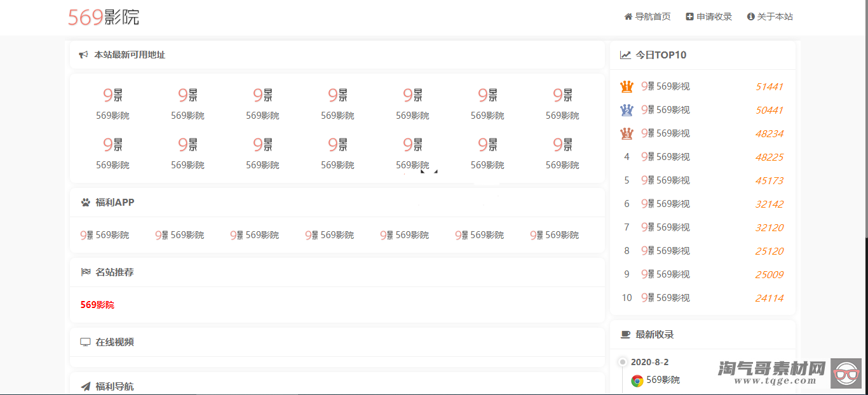
Task: Click the paper plane icon beside 福利导航
Action: click(86, 386)
